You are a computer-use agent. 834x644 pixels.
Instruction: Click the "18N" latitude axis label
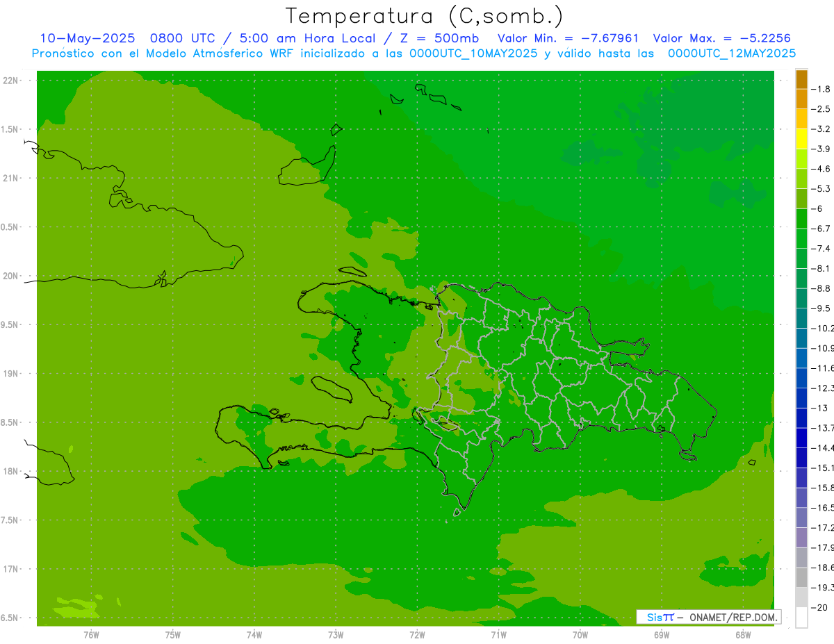pyautogui.click(x=11, y=471)
